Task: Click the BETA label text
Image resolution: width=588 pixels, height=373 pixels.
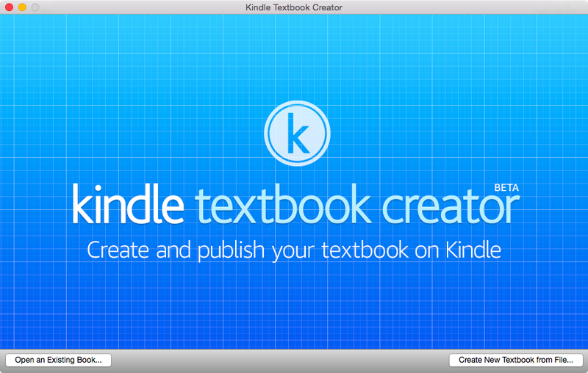Action: (506, 188)
